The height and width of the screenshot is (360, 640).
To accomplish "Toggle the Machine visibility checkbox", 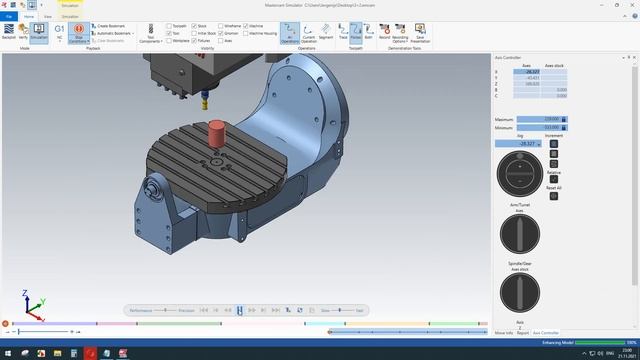I will coord(246,26).
